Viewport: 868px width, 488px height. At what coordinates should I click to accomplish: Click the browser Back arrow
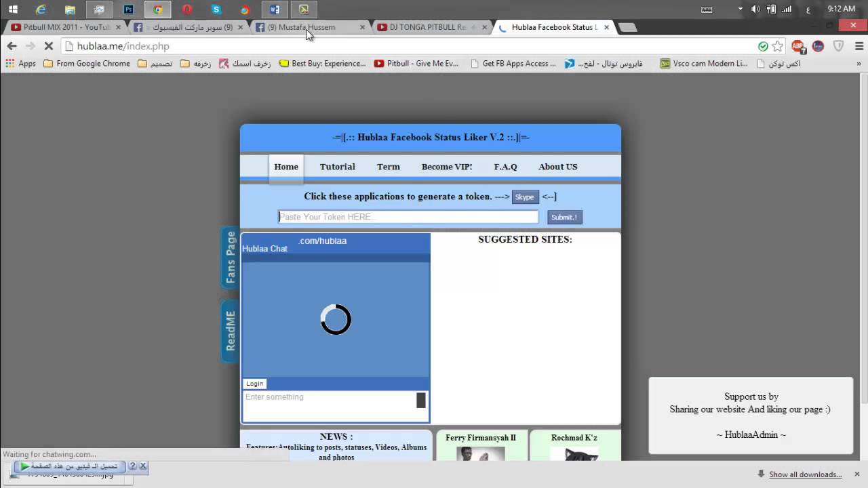[x=12, y=46]
